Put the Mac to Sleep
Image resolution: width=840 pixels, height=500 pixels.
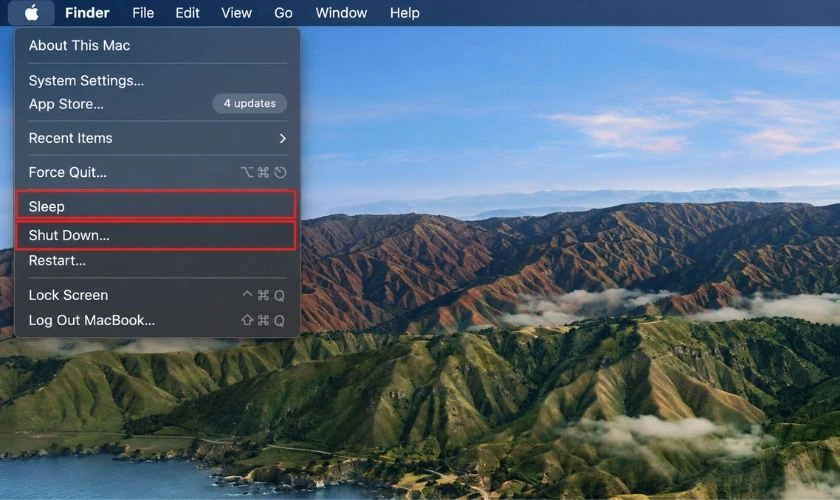pyautogui.click(x=156, y=206)
